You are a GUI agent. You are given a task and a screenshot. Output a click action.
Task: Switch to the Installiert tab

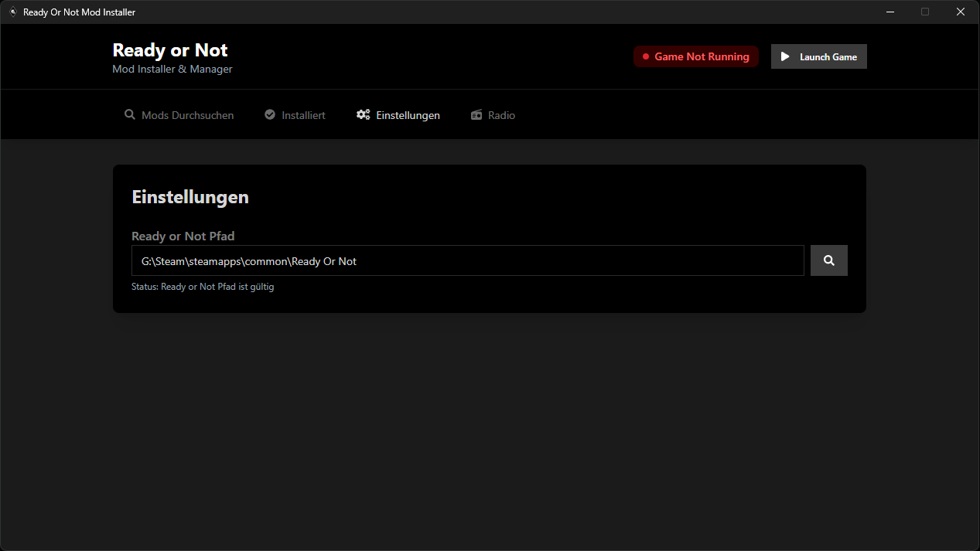[295, 115]
